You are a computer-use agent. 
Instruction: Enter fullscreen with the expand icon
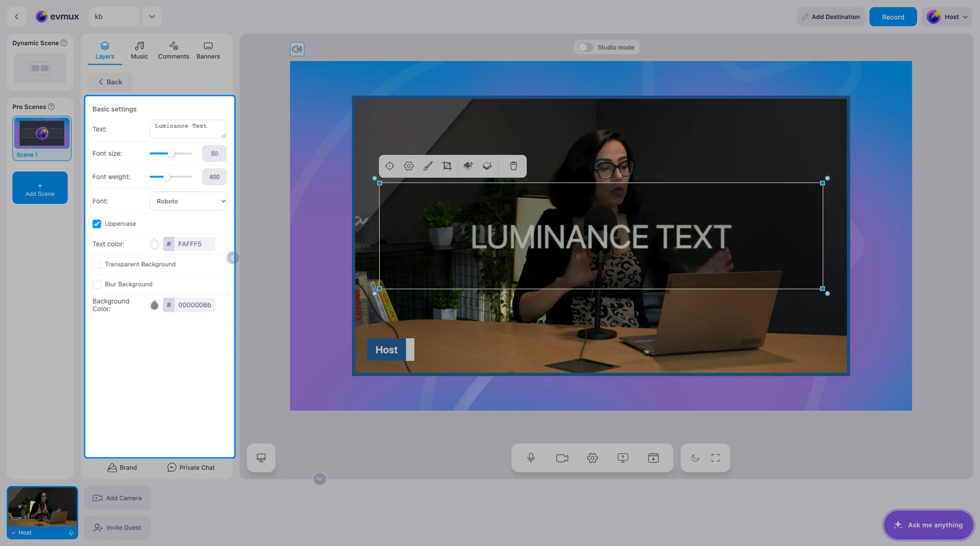click(x=715, y=458)
